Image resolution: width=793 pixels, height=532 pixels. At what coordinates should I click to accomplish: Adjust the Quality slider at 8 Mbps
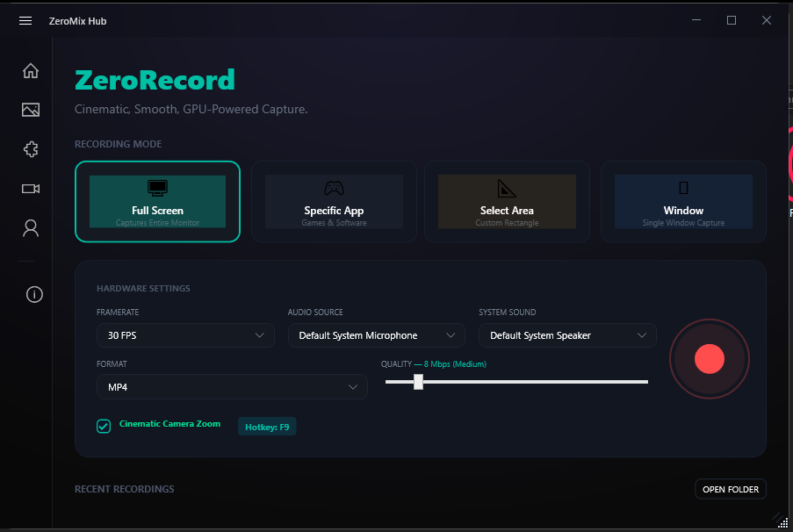[418, 382]
